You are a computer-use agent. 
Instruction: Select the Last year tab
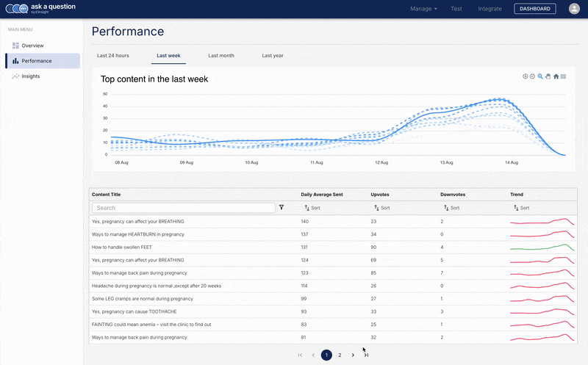pyautogui.click(x=273, y=56)
